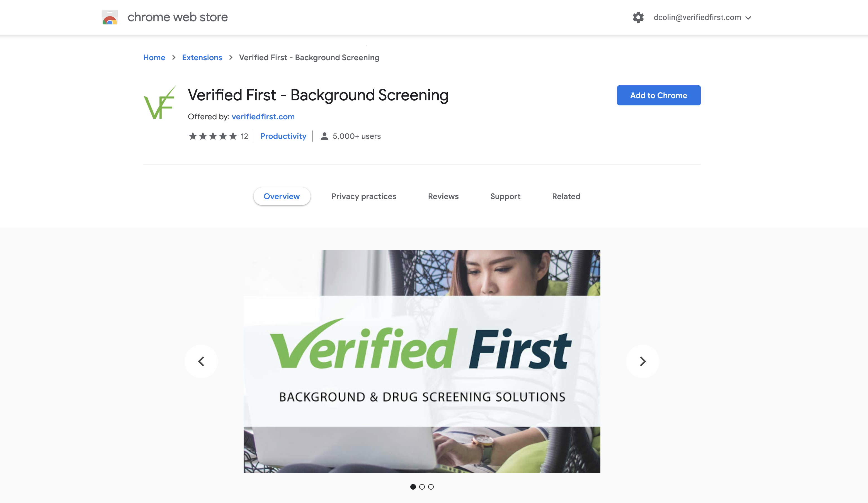
Task: Click the '5,000+ users' text
Action: [357, 136]
